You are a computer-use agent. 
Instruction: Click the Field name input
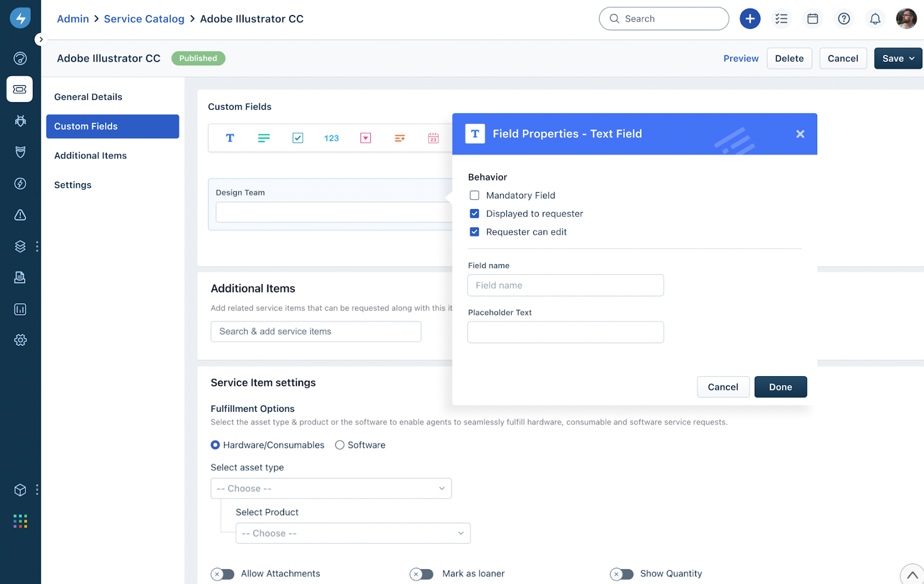point(565,285)
